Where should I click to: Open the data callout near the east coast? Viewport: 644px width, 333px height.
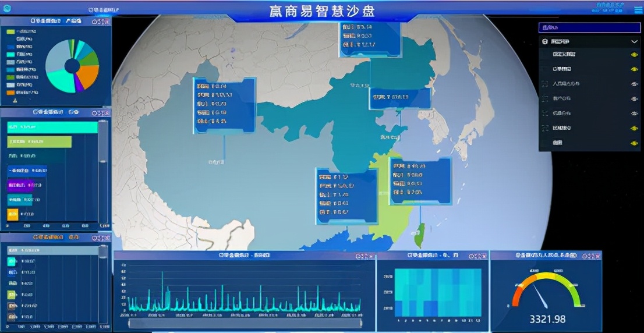420,181
